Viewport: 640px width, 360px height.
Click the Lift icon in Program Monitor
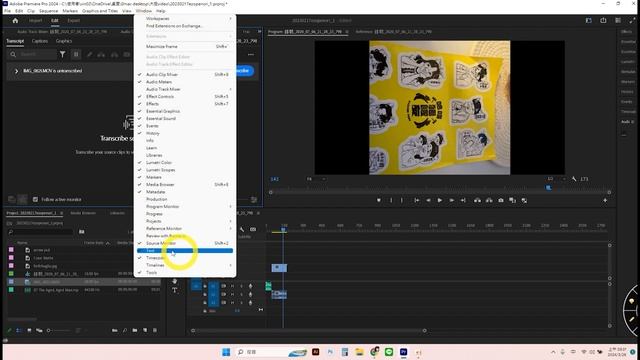click(477, 200)
